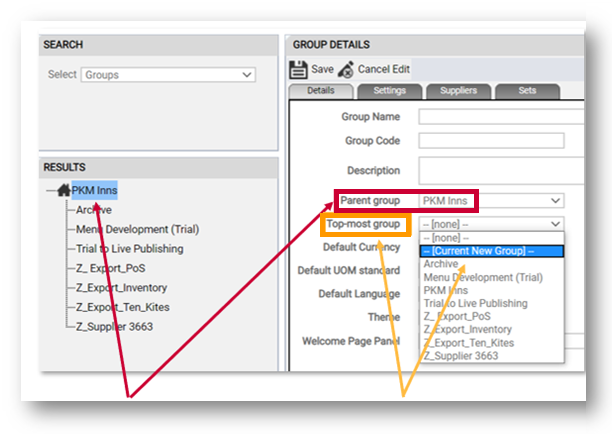612x434 pixels.
Task: Select Trial to Live Publishing tree node
Action: [130, 249]
